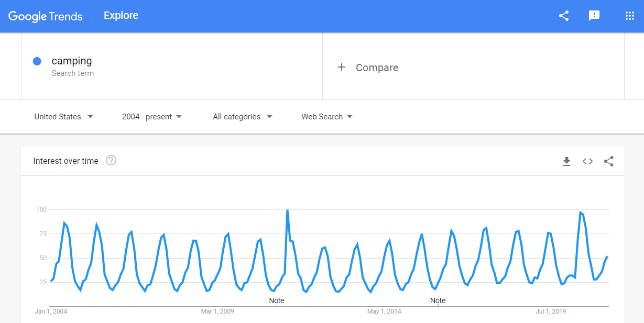Open the first Note marker on the chart
This screenshot has height=323, width=644.
tap(277, 300)
